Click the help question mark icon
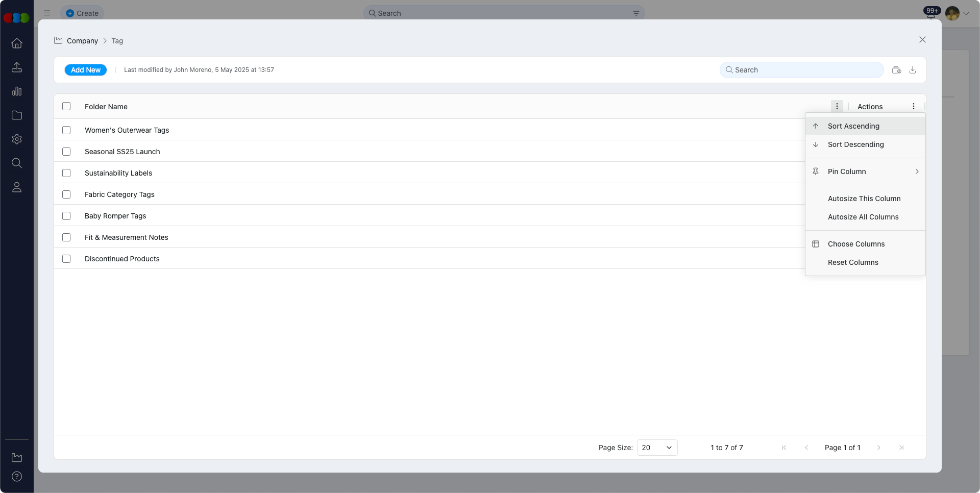 click(x=17, y=477)
